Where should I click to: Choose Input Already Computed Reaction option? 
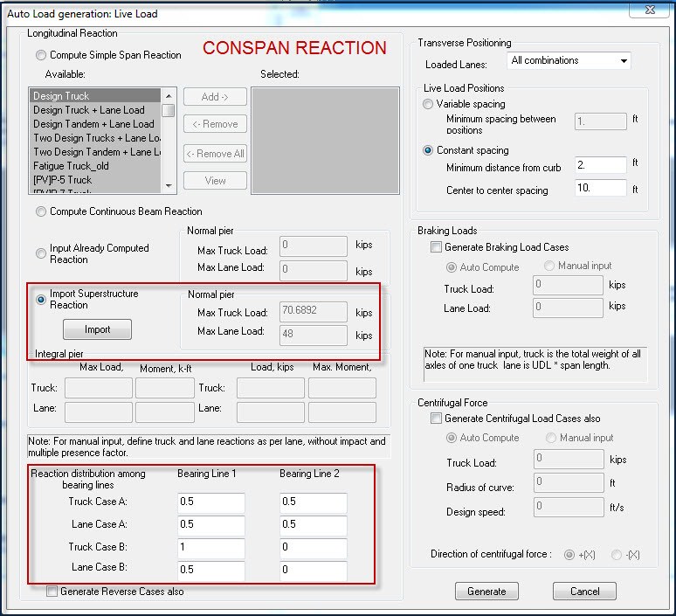tap(41, 253)
